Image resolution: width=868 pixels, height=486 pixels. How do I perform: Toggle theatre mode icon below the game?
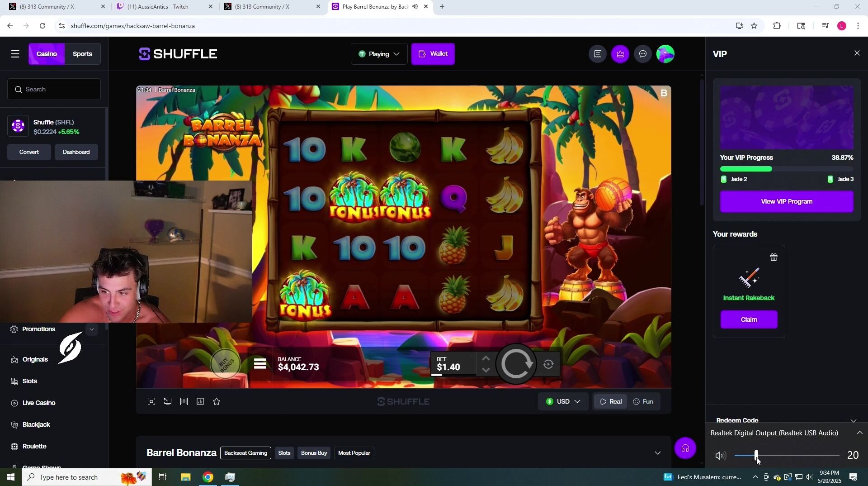pos(168,402)
